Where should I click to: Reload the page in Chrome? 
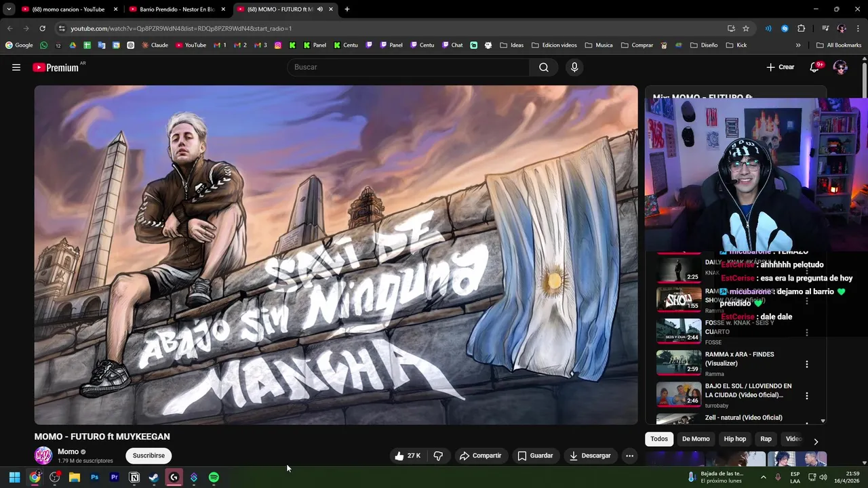point(42,28)
